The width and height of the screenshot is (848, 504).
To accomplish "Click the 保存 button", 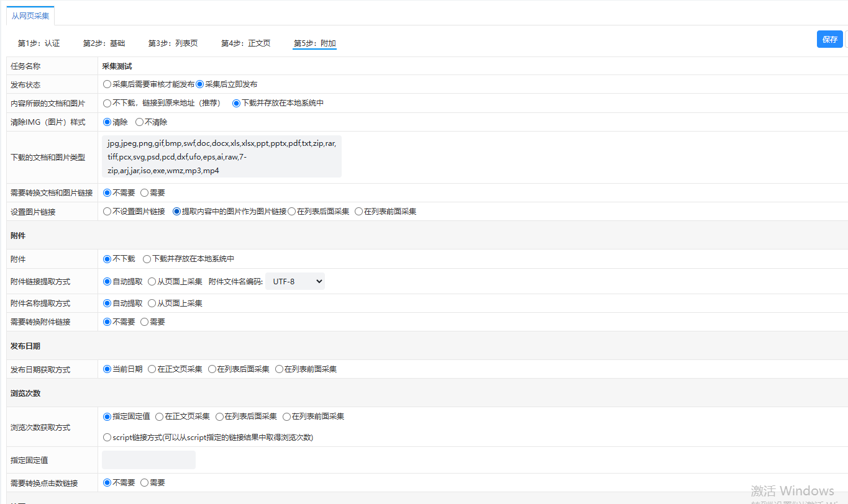I will point(829,39).
